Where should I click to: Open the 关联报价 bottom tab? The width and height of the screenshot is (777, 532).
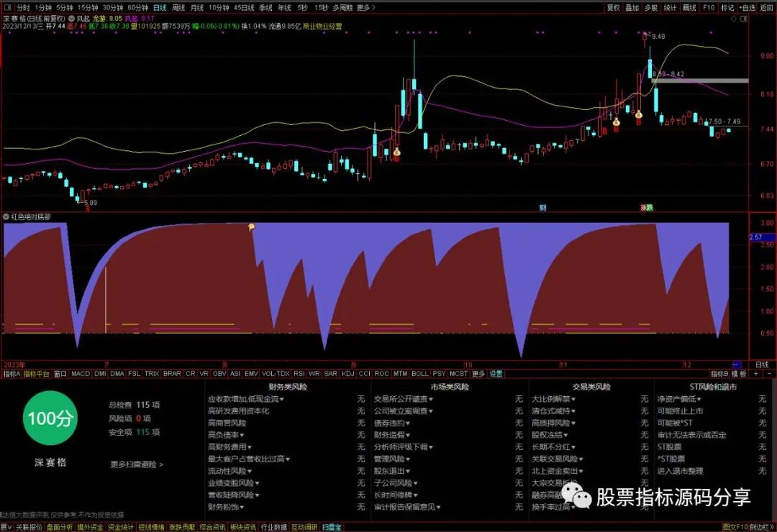pos(29,527)
